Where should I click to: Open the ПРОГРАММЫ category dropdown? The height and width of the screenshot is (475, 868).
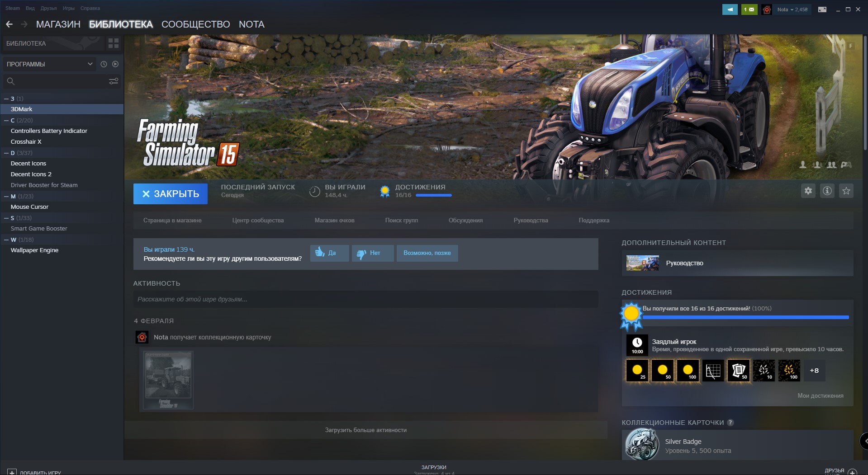50,64
